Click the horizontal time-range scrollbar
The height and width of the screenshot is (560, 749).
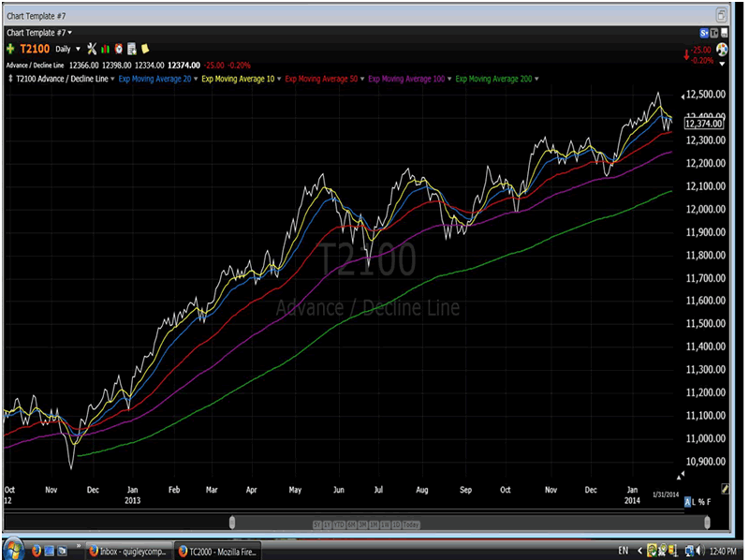point(468,522)
